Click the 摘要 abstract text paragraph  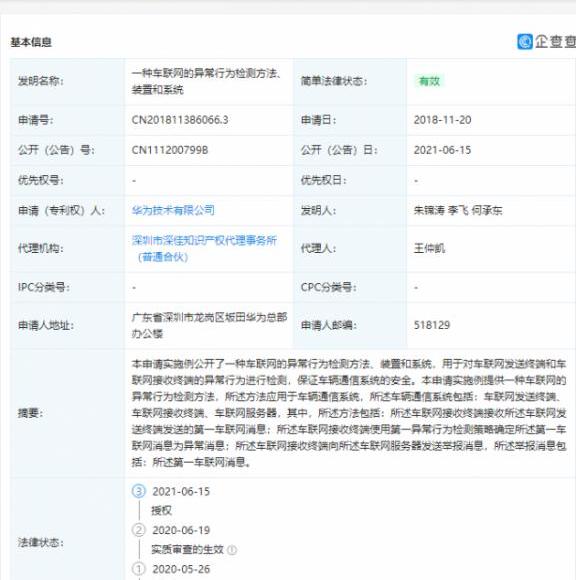pos(349,413)
